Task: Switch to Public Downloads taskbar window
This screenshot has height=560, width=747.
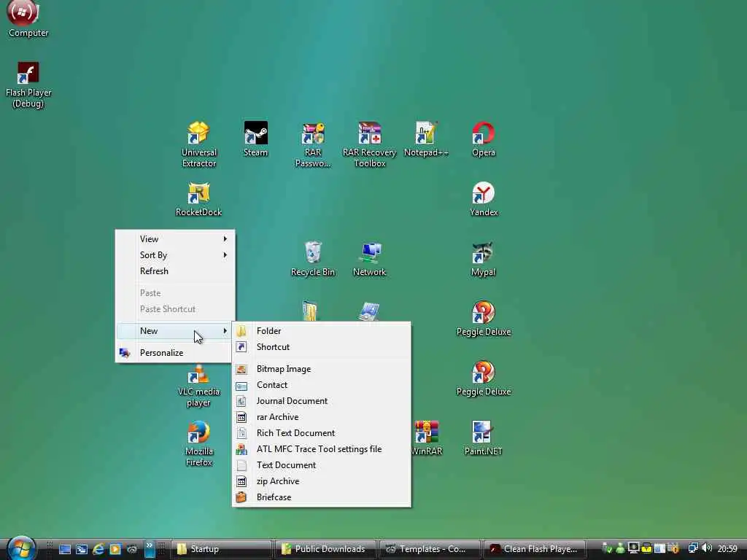Action: [x=325, y=549]
